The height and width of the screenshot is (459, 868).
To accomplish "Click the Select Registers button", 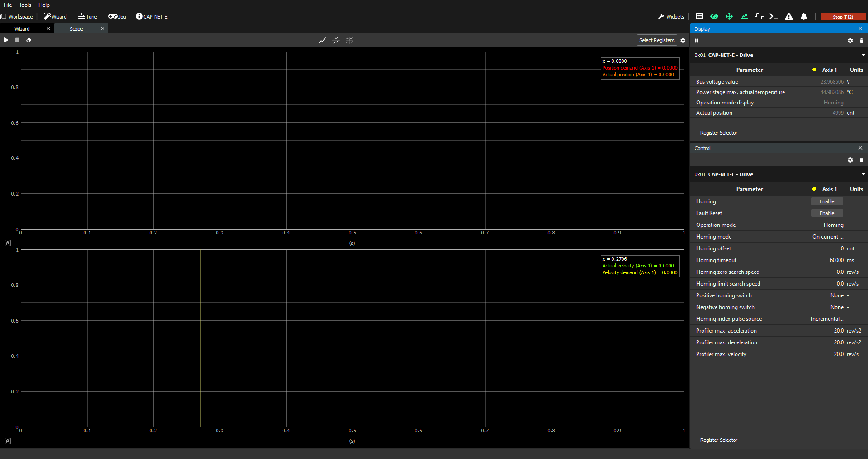I will 656,40.
